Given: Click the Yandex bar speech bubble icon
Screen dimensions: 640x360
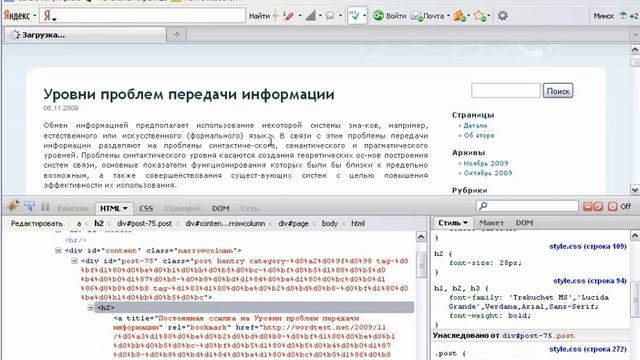Looking at the screenshot, I should click(330, 16).
